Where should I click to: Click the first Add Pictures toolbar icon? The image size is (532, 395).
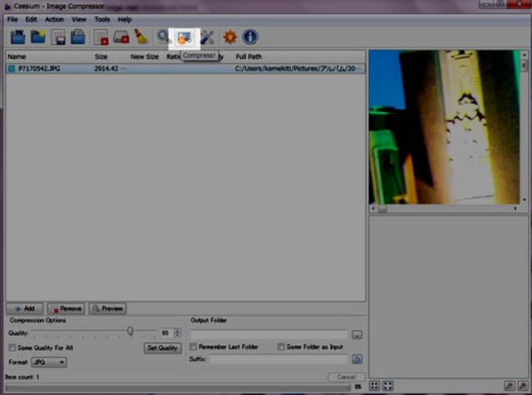click(x=17, y=37)
